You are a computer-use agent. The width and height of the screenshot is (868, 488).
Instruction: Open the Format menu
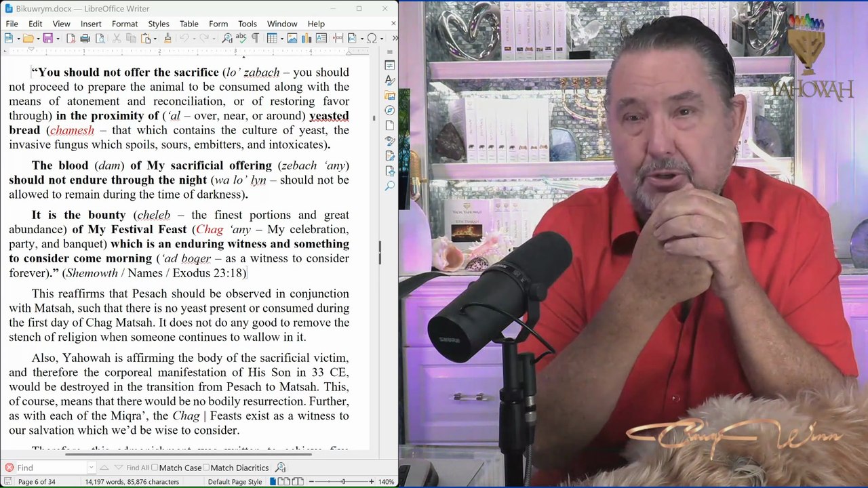click(125, 24)
